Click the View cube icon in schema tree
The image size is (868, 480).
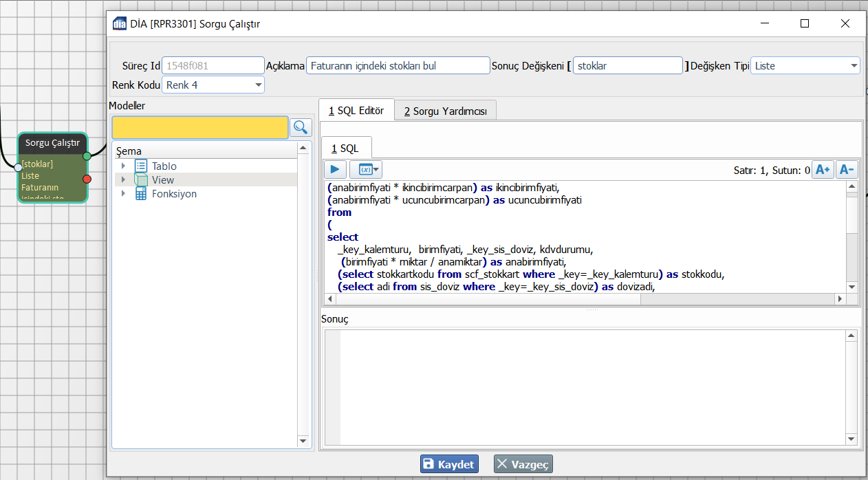141,180
